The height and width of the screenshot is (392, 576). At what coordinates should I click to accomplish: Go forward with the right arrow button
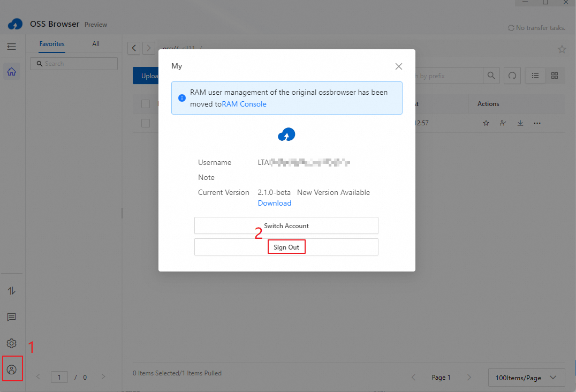(x=149, y=48)
